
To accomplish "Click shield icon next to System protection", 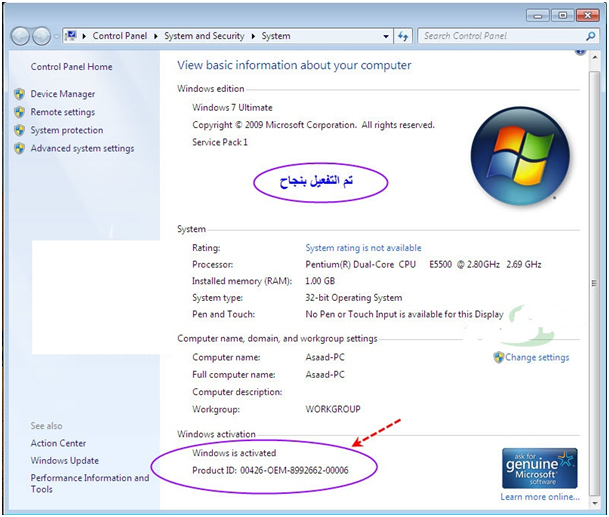I will (19, 130).
